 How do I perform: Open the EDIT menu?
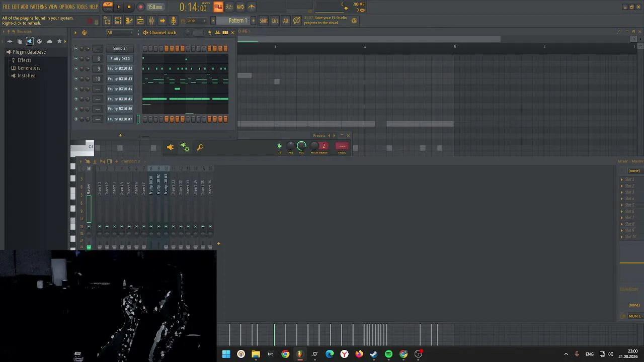click(16, 7)
